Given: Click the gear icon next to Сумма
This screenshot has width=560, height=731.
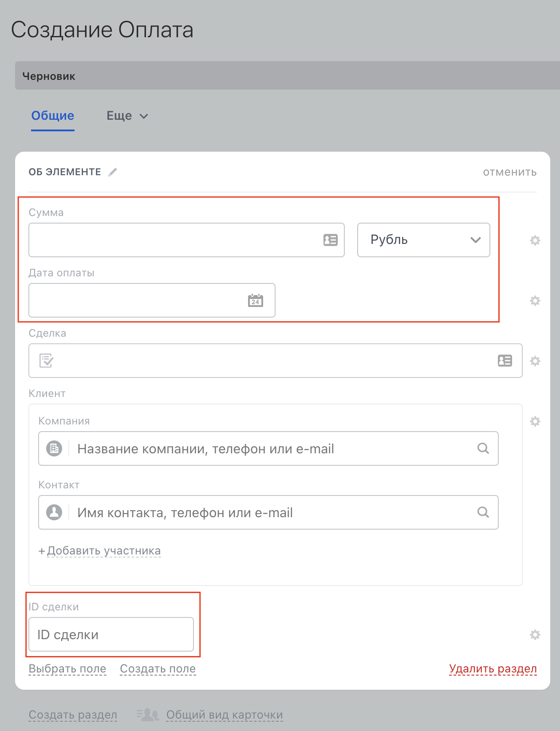Looking at the screenshot, I should click(535, 240).
